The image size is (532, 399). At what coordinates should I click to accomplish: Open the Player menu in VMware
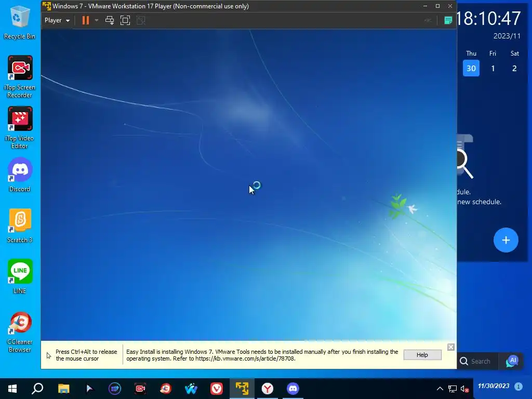click(x=57, y=20)
